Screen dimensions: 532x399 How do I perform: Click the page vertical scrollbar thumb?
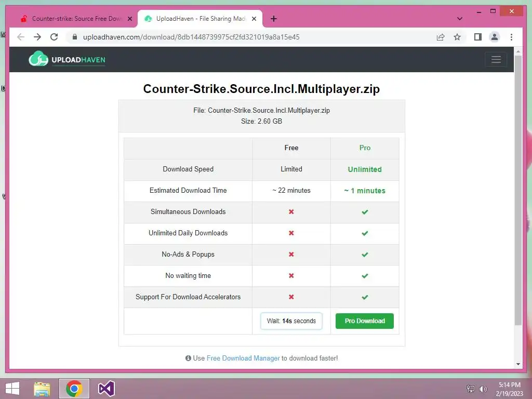point(518,190)
